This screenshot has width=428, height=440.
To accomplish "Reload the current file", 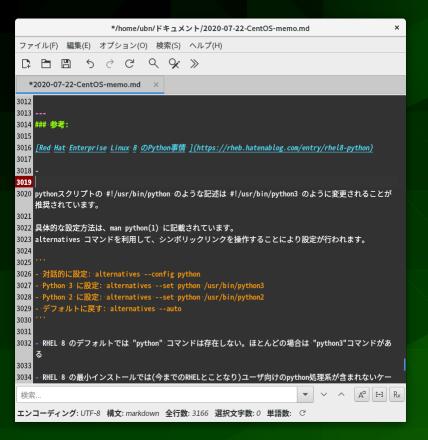I will [129, 63].
